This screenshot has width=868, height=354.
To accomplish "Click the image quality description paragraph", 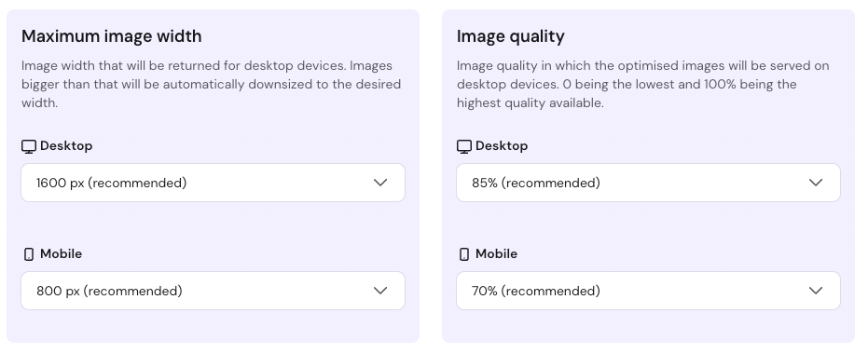I will [x=642, y=84].
